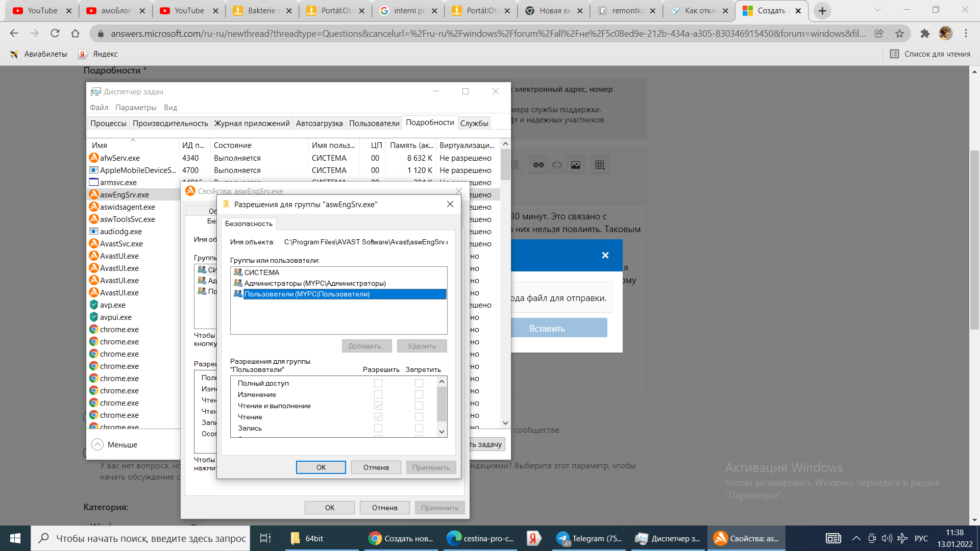Click the insert image icon in editor
Screen dimensions: 980x551
[576, 165]
